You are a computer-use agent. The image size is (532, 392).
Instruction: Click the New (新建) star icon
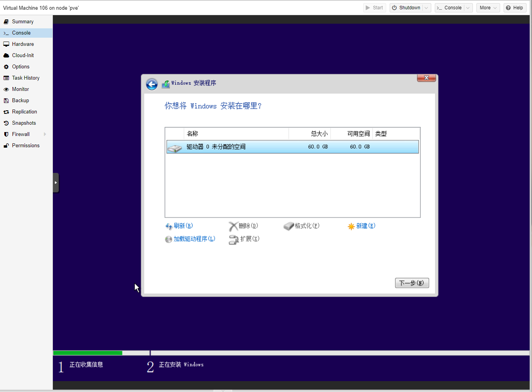[x=351, y=226]
